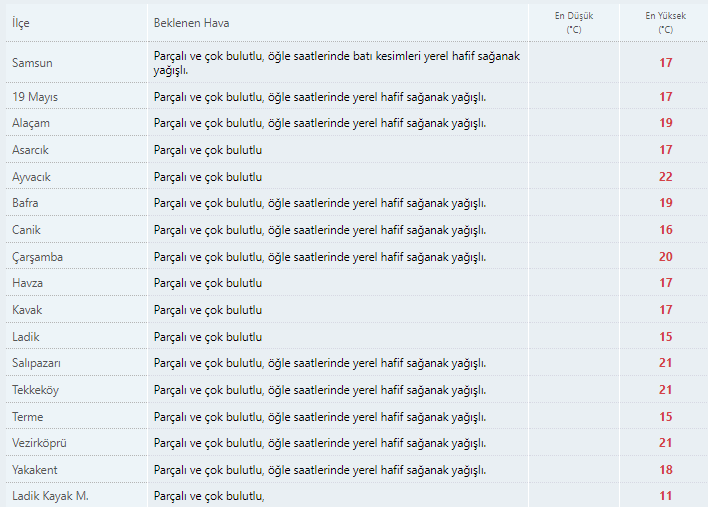Click the En Yüksek (°C) column header

[666, 23]
